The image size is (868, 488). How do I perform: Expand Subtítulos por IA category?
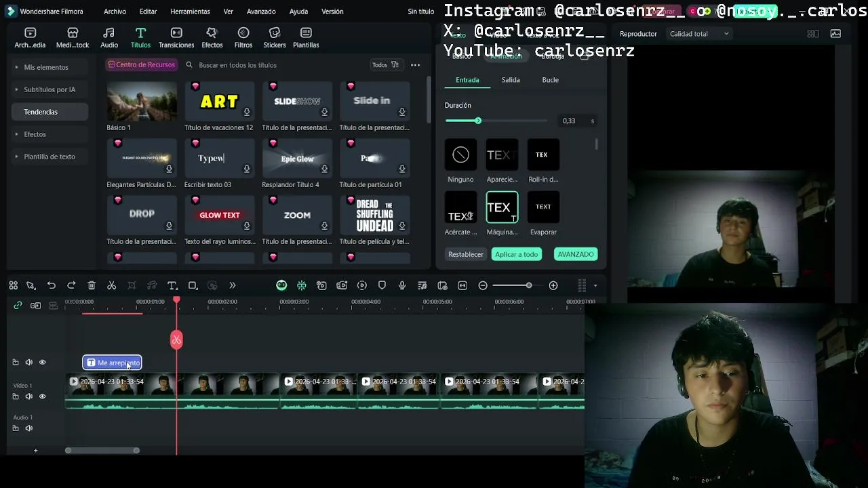50,89
